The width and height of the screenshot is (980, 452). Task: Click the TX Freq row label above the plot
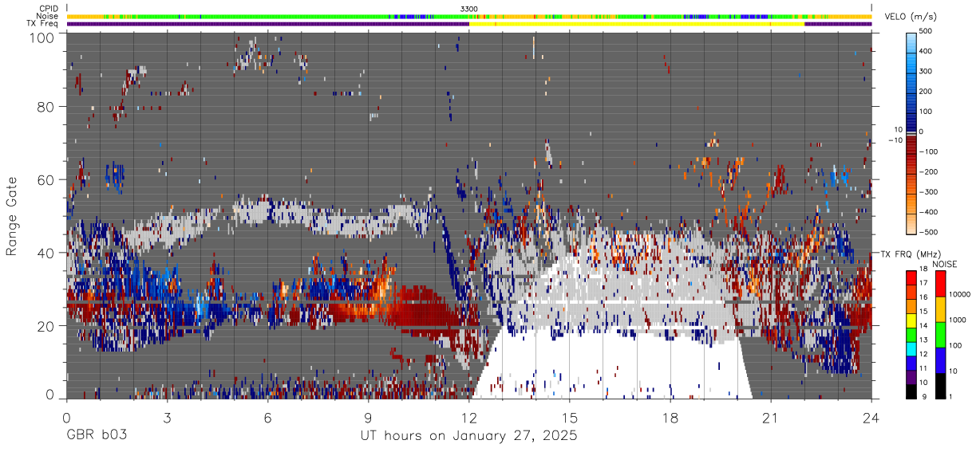[42, 24]
